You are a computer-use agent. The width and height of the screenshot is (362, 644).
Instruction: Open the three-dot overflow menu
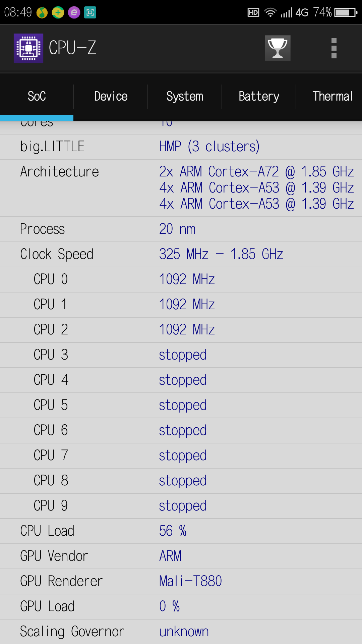334,48
